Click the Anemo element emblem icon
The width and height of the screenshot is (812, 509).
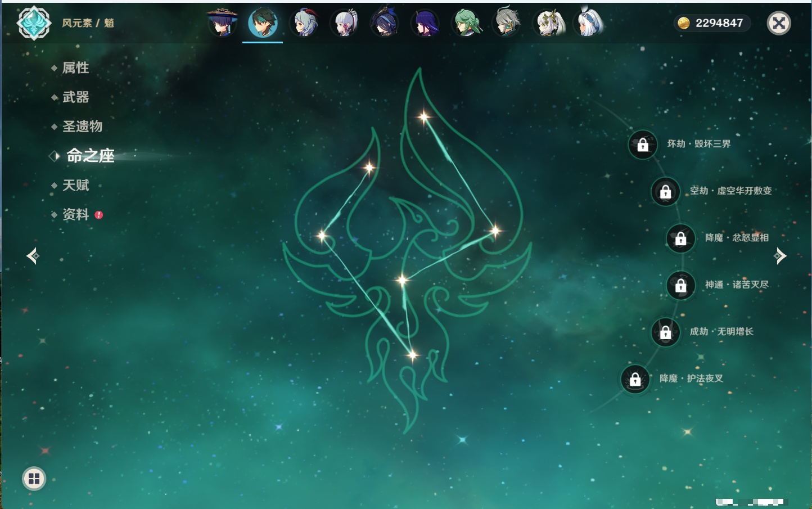34,23
